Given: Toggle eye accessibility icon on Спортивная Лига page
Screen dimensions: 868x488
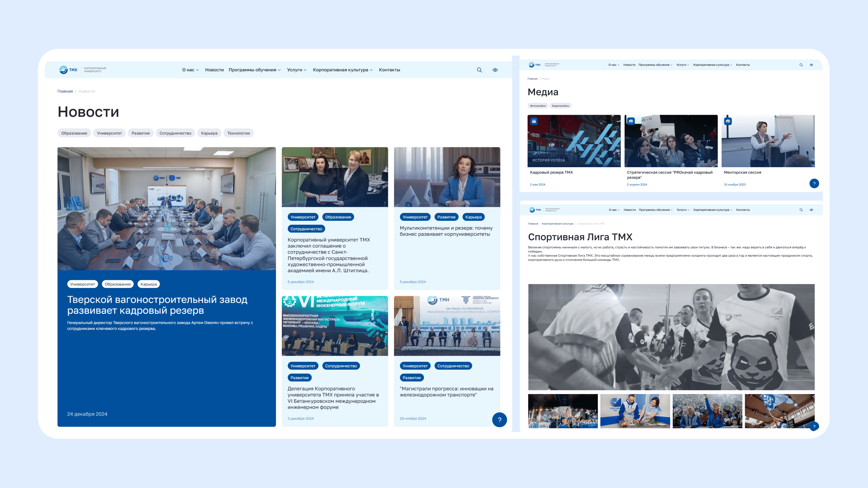Looking at the screenshot, I should point(811,210).
